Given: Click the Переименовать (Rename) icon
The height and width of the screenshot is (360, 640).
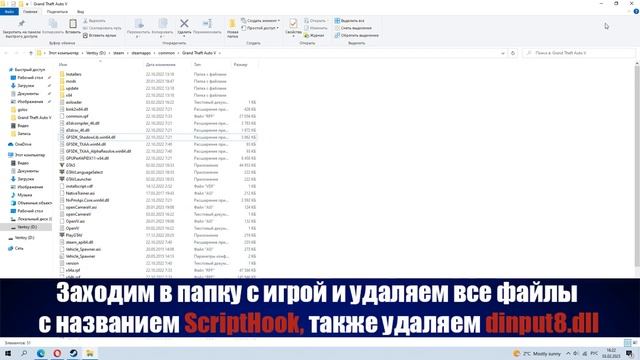Looking at the screenshot, I should tap(207, 24).
